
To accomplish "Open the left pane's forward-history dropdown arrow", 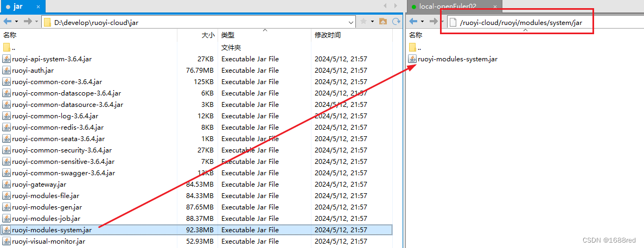I will point(36,21).
